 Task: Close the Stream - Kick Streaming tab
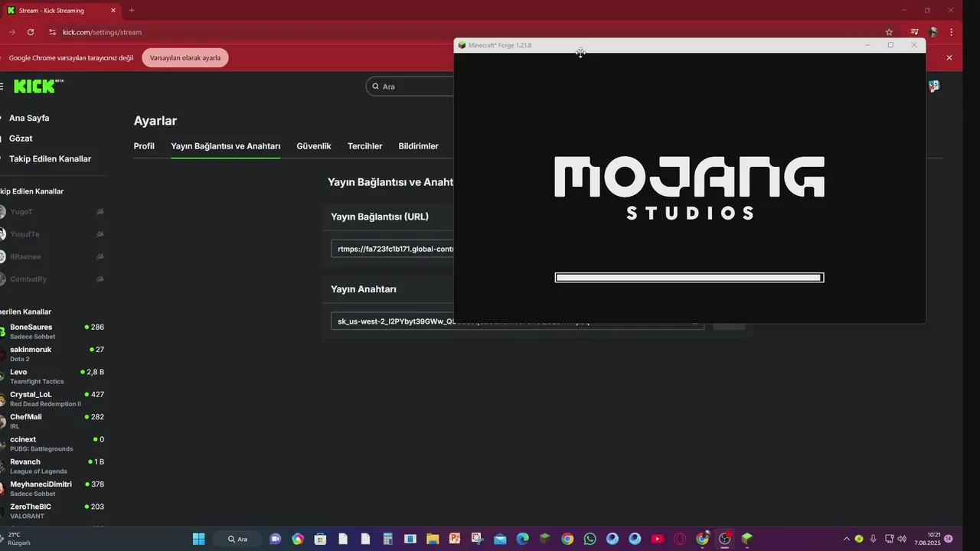coord(113,11)
